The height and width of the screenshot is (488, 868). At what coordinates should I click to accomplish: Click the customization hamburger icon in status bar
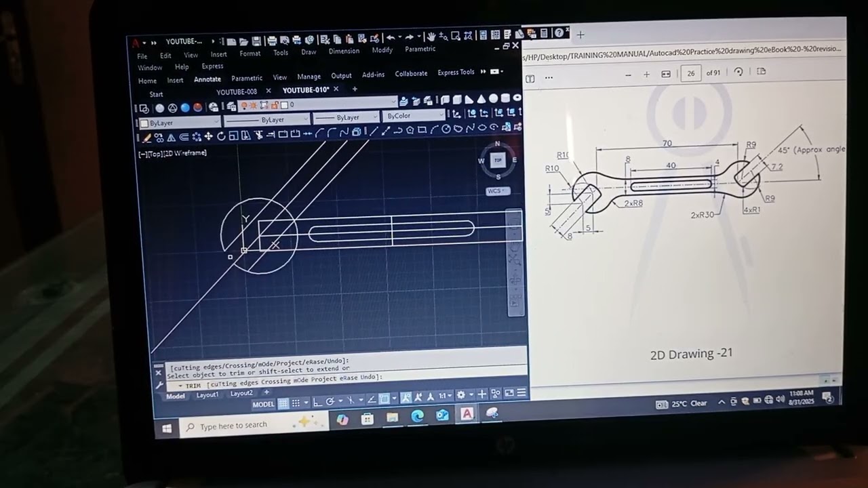521,392
